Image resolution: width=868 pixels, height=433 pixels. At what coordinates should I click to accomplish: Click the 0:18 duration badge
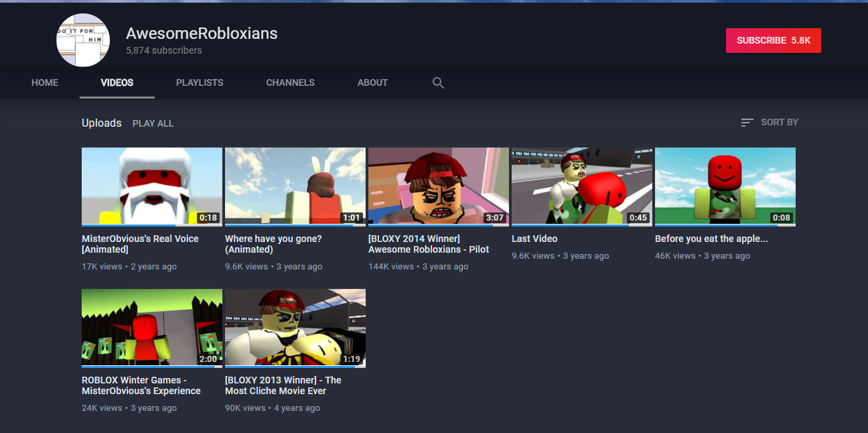tap(208, 218)
